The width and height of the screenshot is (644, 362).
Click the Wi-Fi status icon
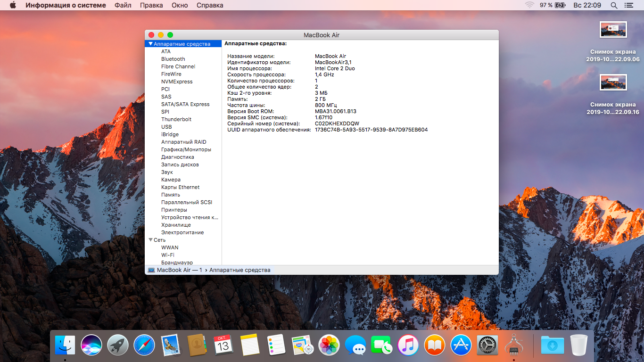pyautogui.click(x=529, y=5)
